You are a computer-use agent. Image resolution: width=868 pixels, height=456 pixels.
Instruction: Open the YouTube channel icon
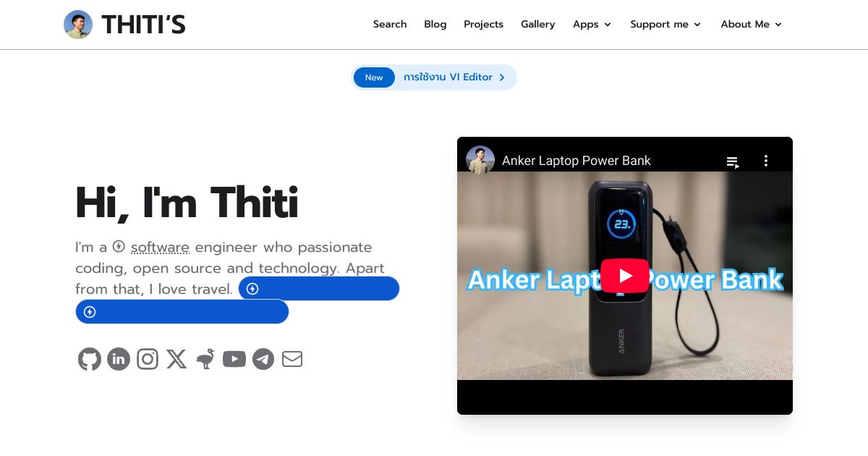(234, 359)
